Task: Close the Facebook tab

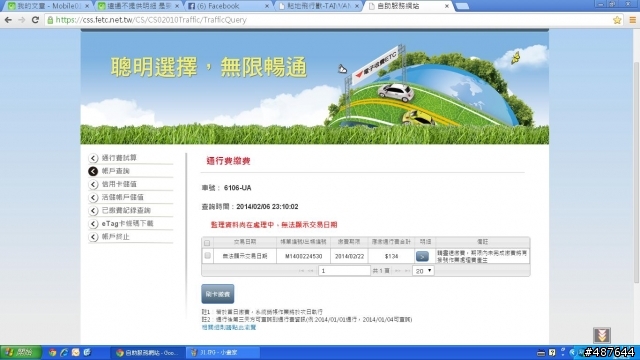Action: point(267,6)
